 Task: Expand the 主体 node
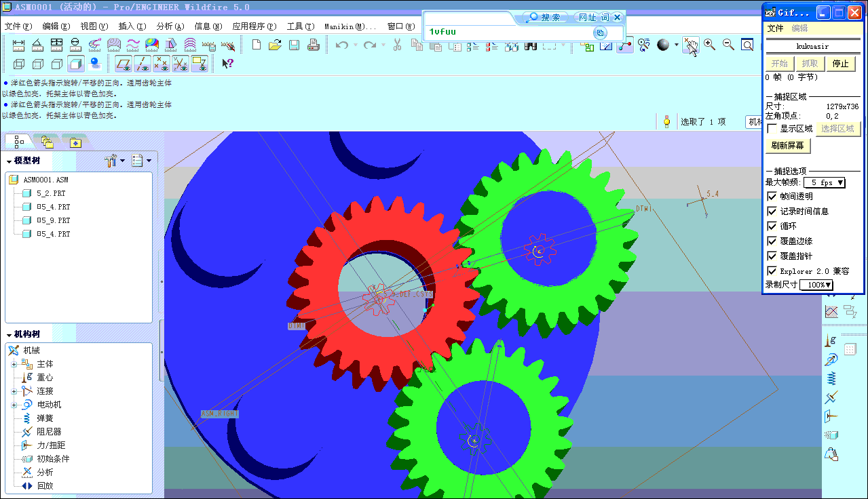point(14,364)
